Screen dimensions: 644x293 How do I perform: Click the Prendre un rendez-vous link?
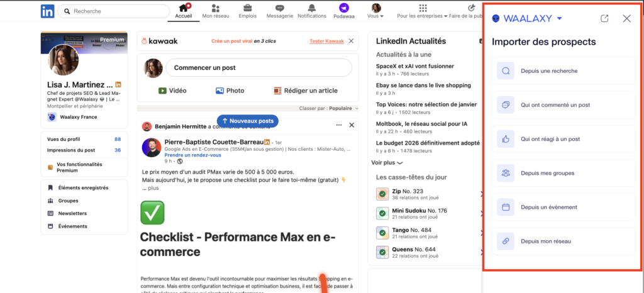pyautogui.click(x=192, y=155)
